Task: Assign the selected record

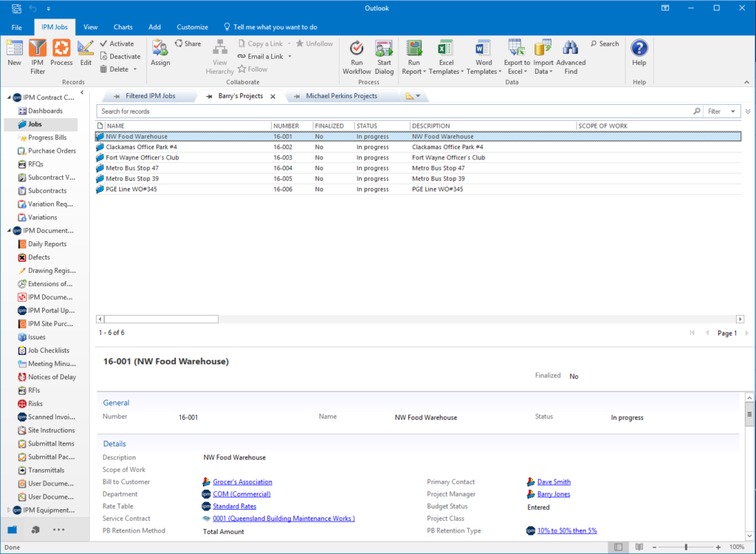Action: pyautogui.click(x=159, y=52)
